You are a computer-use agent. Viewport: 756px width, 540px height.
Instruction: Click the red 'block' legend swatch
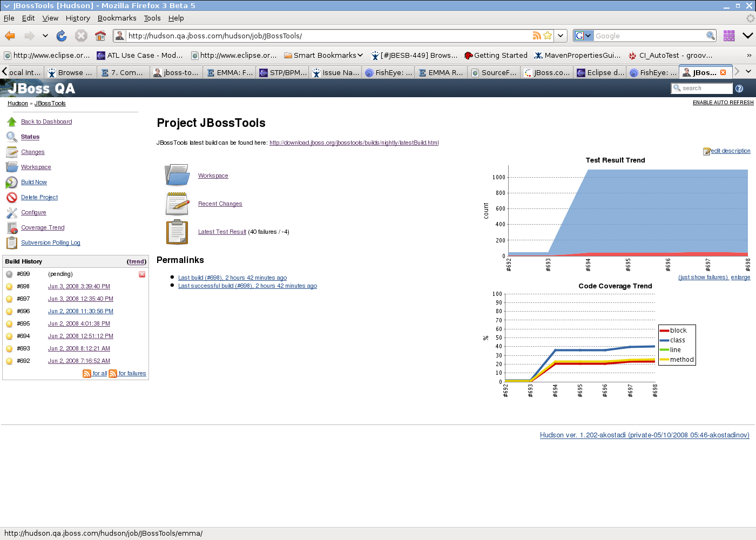pyautogui.click(x=664, y=330)
